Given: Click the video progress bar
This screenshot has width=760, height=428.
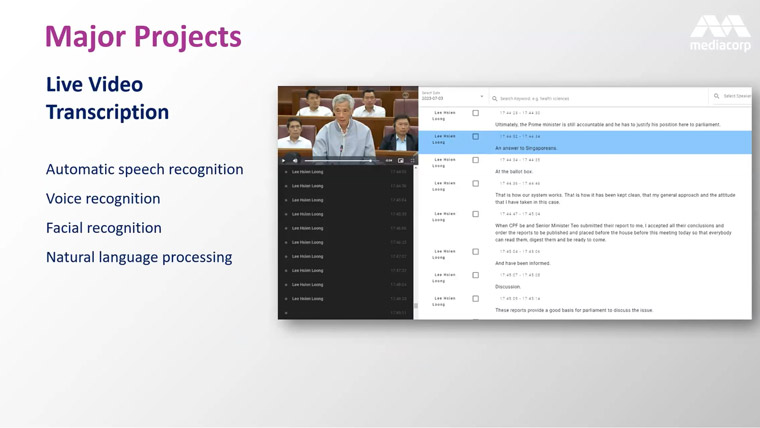Looking at the screenshot, I should coord(341,160).
